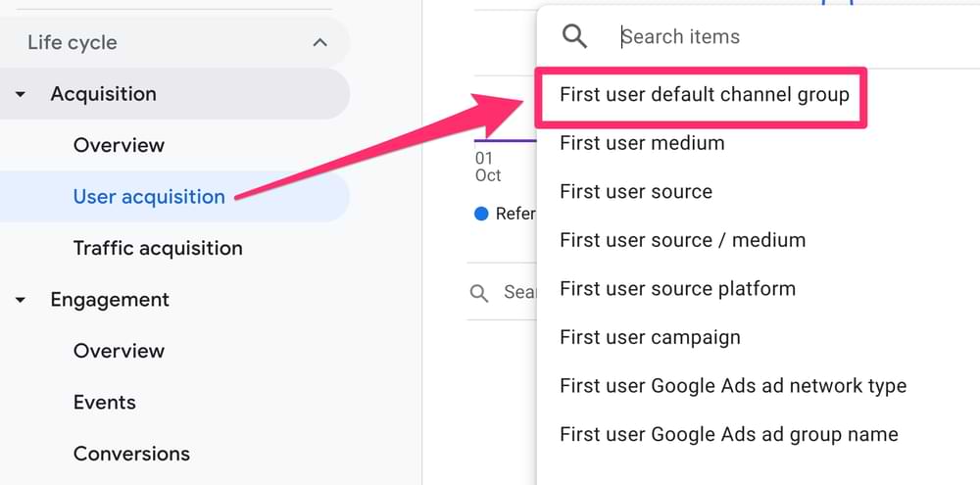Go to Traffic acquisition report
The image size is (980, 485).
click(158, 248)
